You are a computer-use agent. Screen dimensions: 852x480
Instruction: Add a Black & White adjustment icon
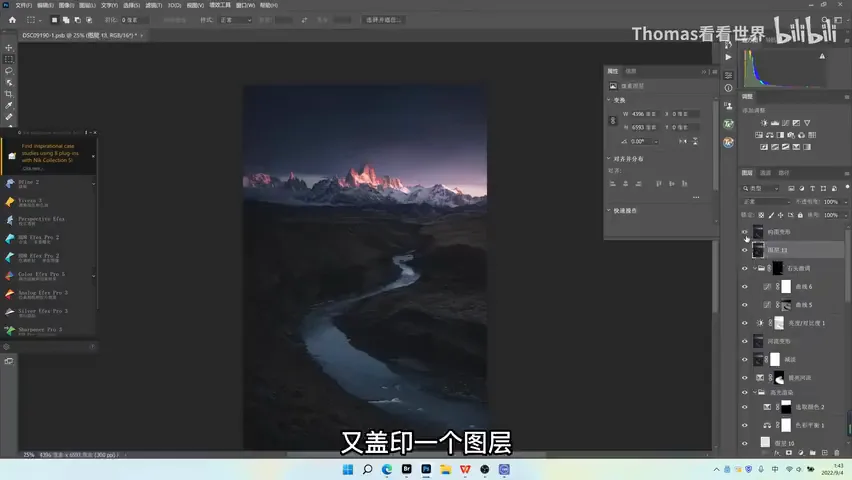pyautogui.click(x=780, y=135)
